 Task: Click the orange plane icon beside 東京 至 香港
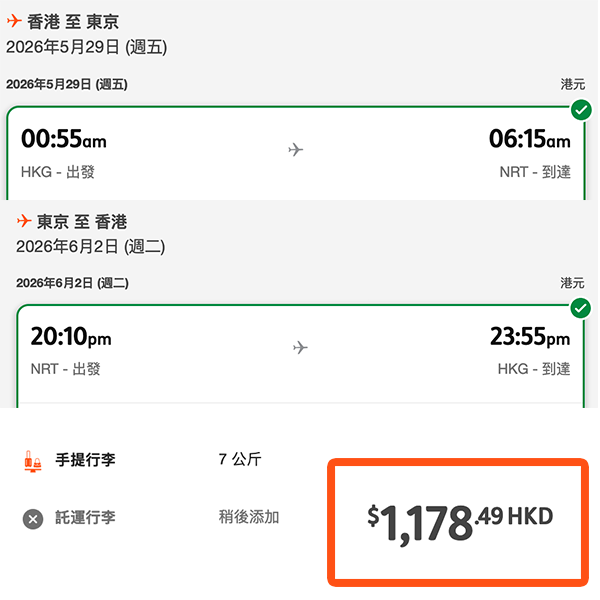tap(24, 221)
